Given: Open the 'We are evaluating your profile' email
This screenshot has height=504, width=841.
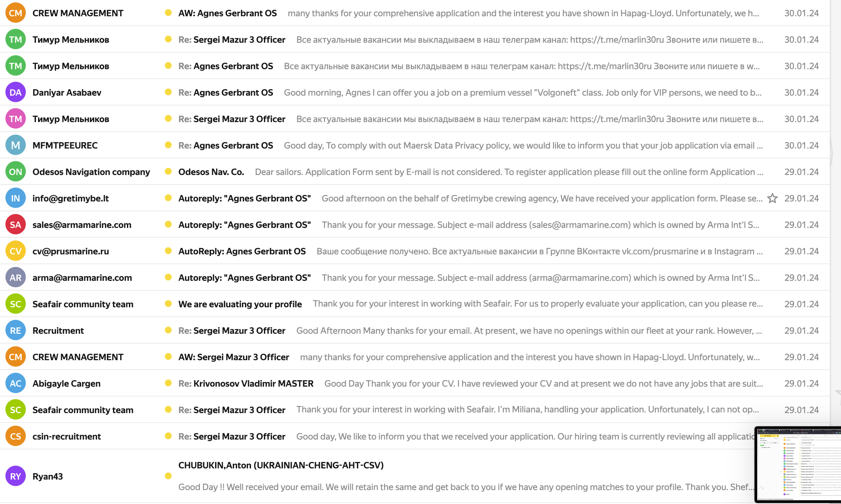Looking at the screenshot, I should tap(240, 304).
